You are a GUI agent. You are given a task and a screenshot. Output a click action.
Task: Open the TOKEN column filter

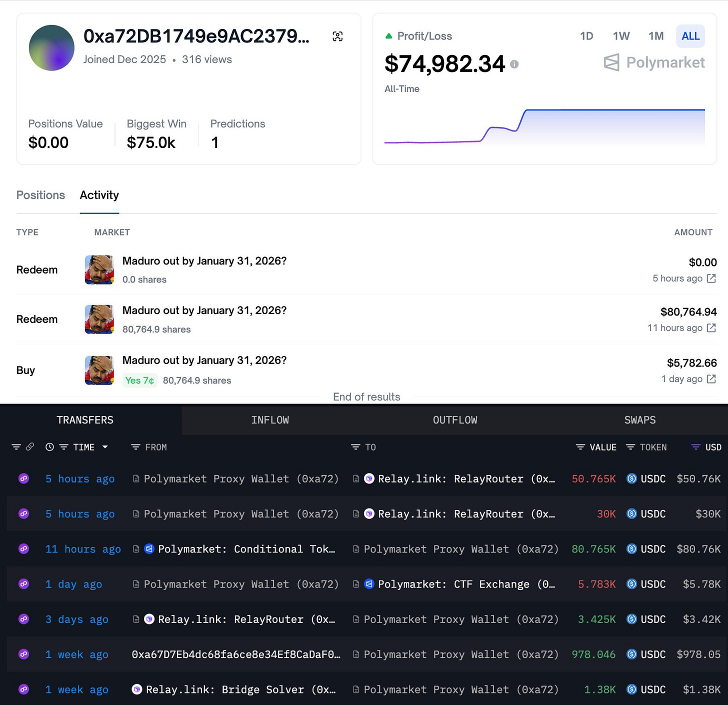click(x=630, y=447)
